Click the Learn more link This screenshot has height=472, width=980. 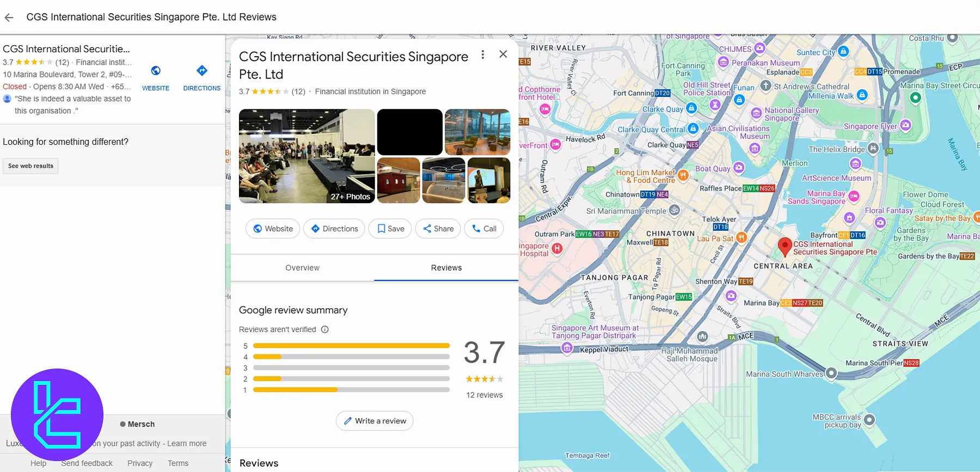click(x=187, y=444)
